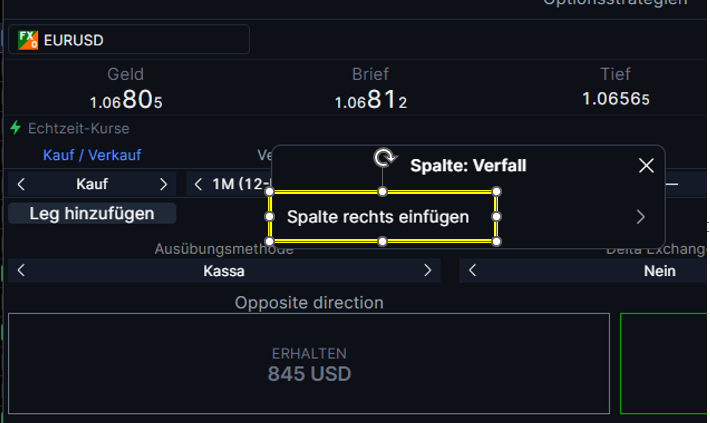Click the green outlined trade box

664,363
